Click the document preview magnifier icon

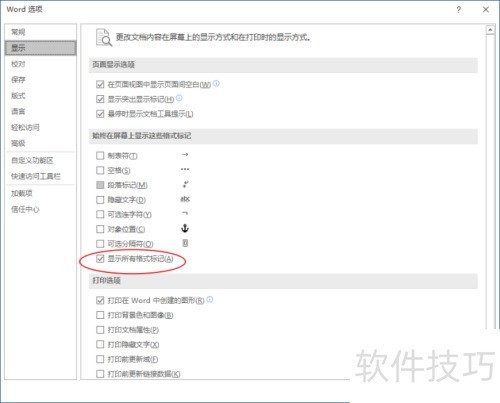tap(103, 37)
